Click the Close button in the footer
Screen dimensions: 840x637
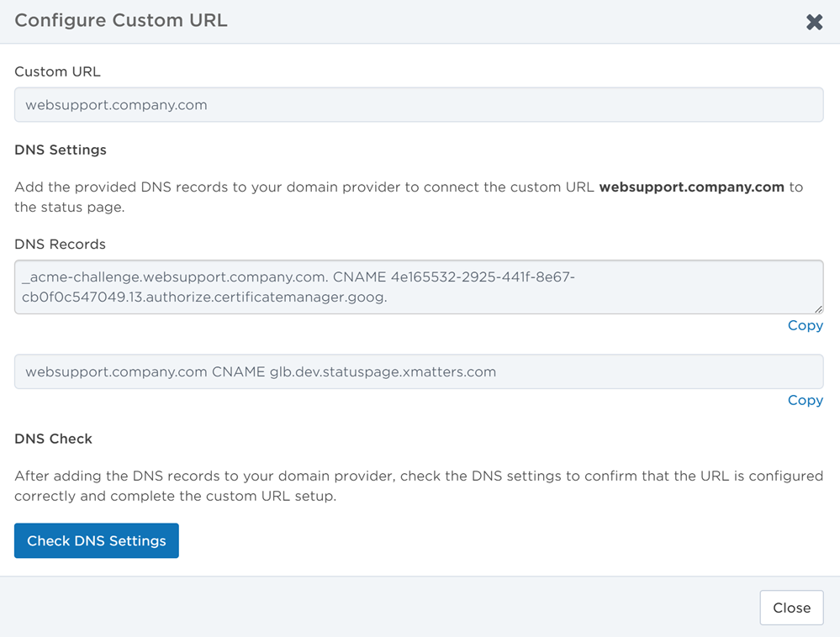790,608
